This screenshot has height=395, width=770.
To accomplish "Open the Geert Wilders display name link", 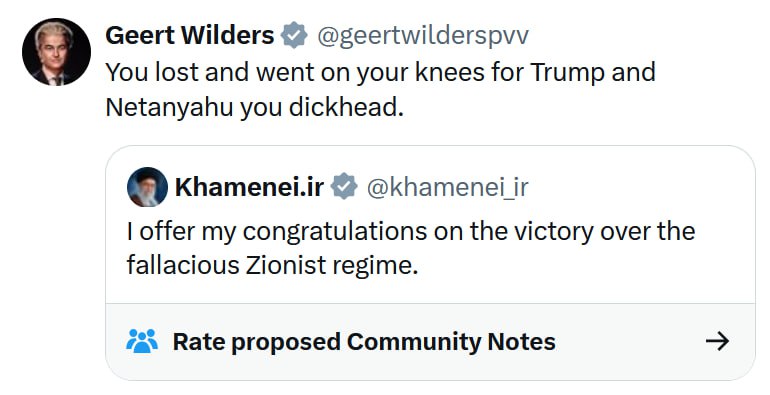I will coord(190,35).
